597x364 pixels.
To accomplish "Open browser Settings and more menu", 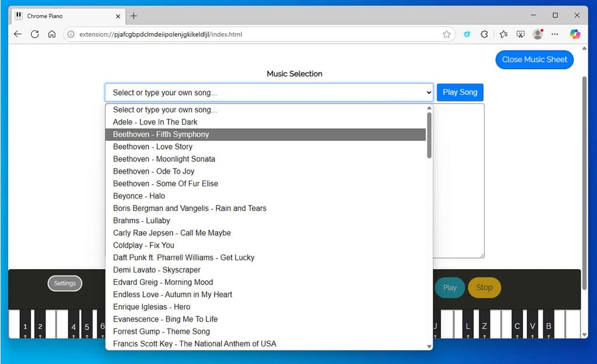I will (555, 34).
